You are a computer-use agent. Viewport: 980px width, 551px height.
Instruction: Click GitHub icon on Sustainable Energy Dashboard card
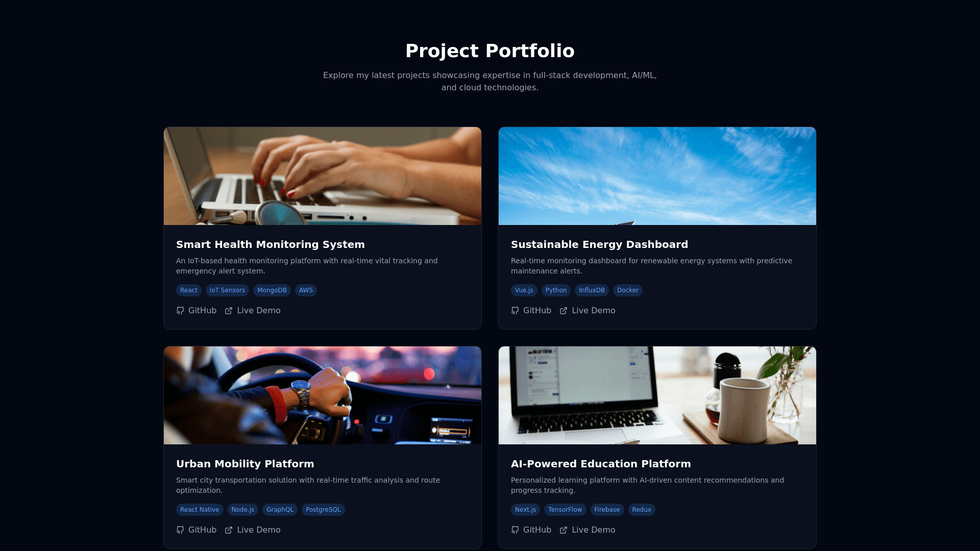(x=515, y=311)
